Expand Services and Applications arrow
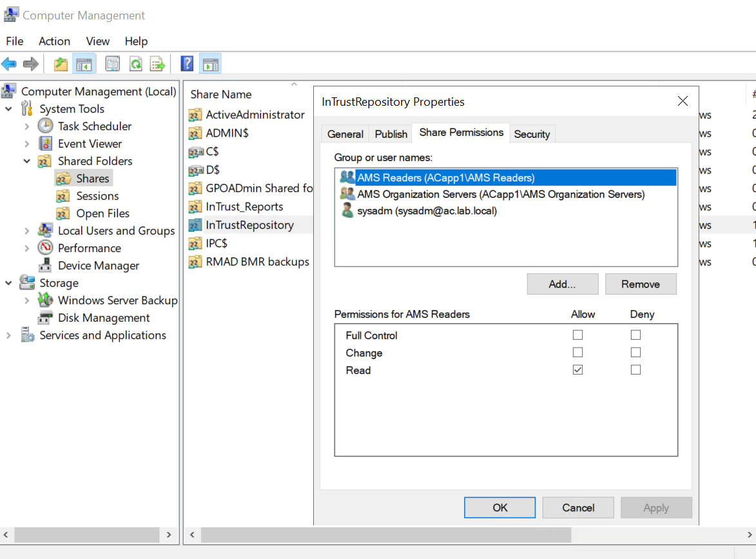The height and width of the screenshot is (559, 756). (x=8, y=335)
